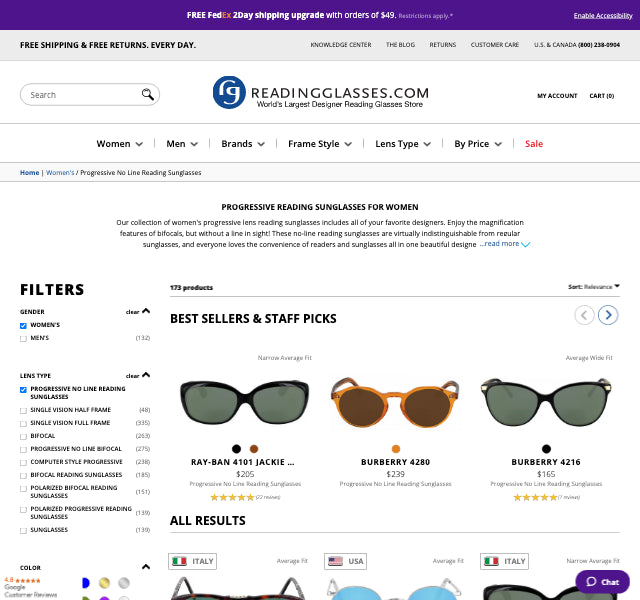640x600 pixels.
Task: Check the Bifocal lens type filter
Action: point(23,436)
